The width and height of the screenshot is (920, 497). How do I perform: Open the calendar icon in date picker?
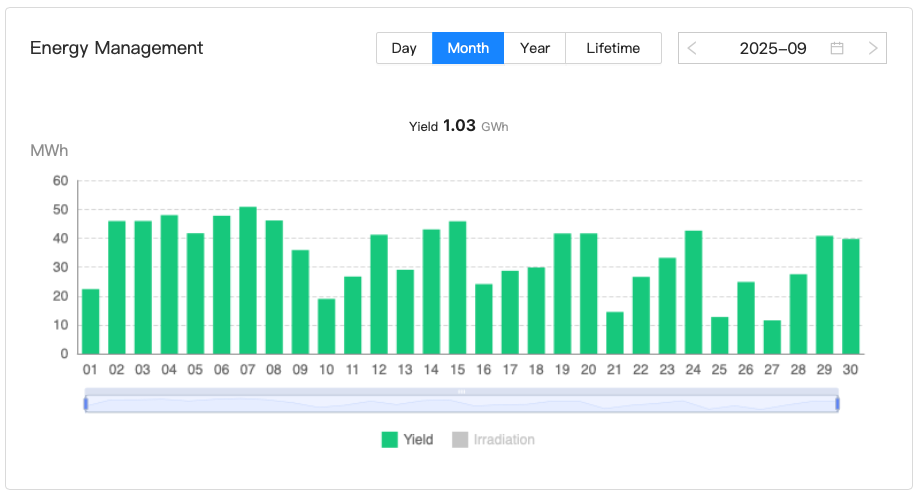(837, 48)
